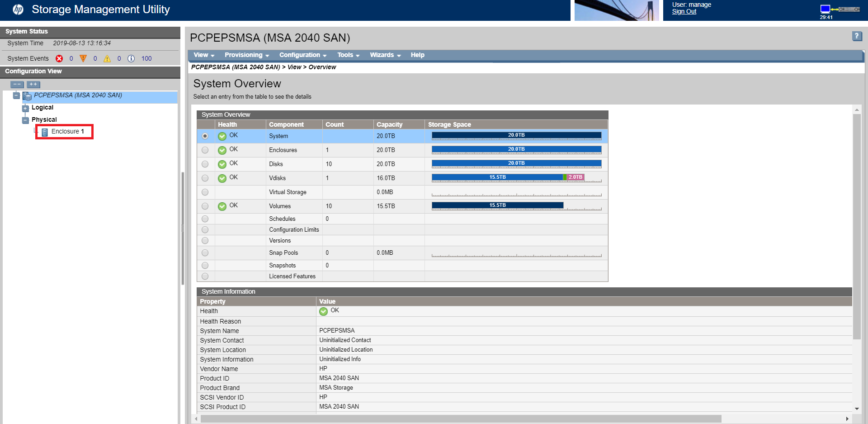Open the View dropdown menu

(204, 55)
